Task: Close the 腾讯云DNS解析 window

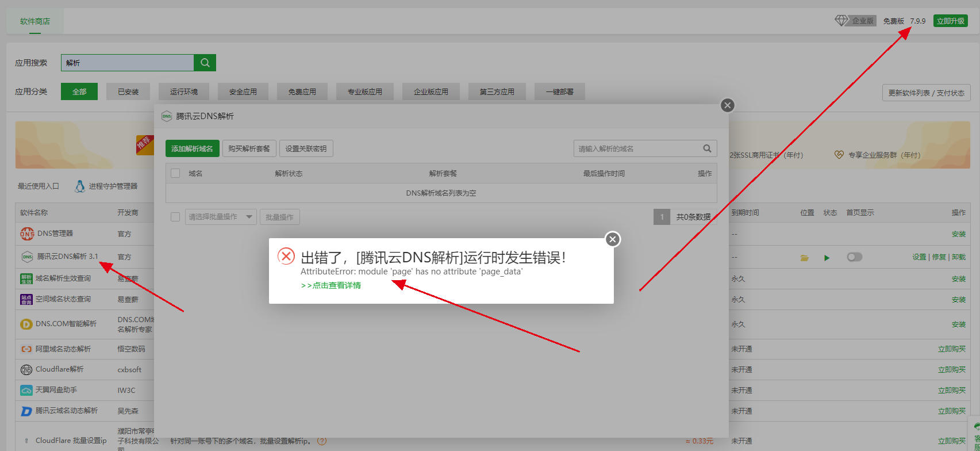Action: click(x=728, y=105)
